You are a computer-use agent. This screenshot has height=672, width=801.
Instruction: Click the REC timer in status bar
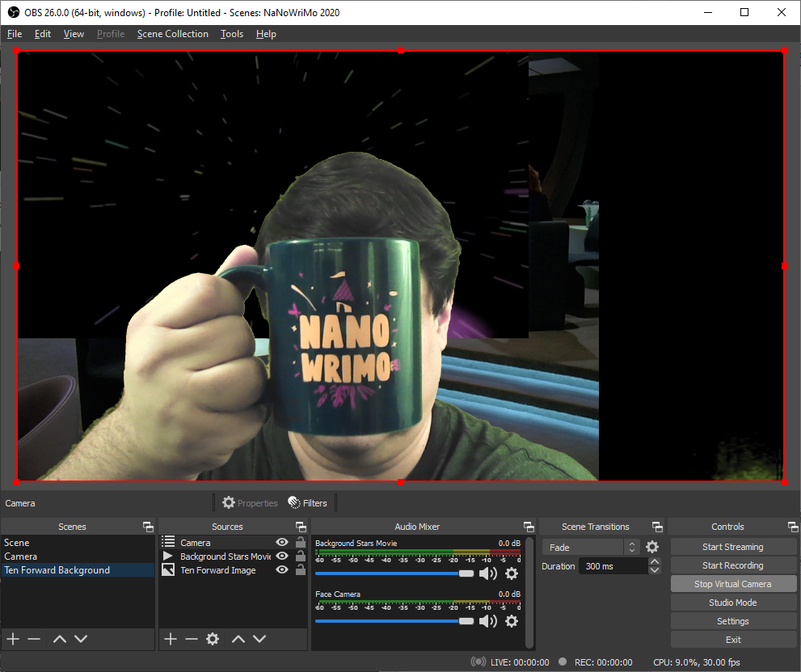603,662
